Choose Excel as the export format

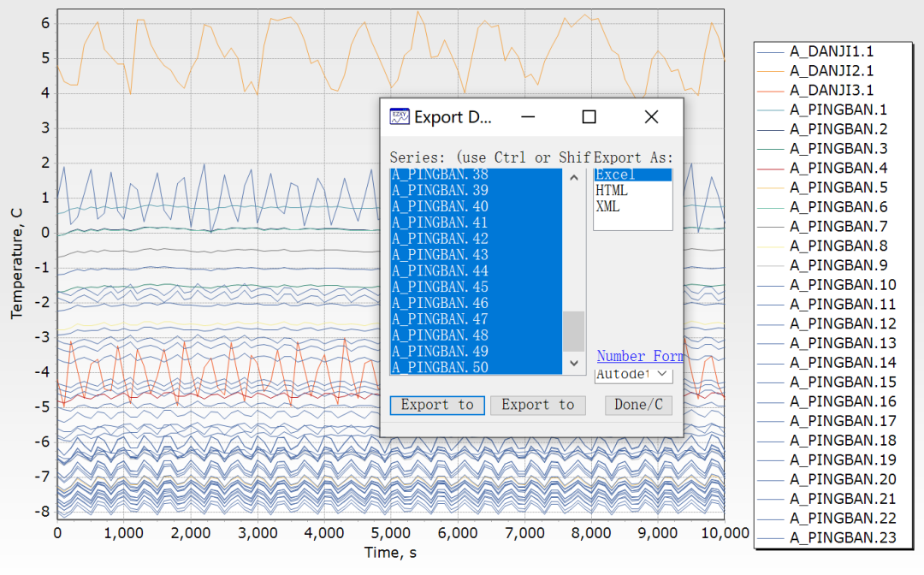(x=633, y=175)
